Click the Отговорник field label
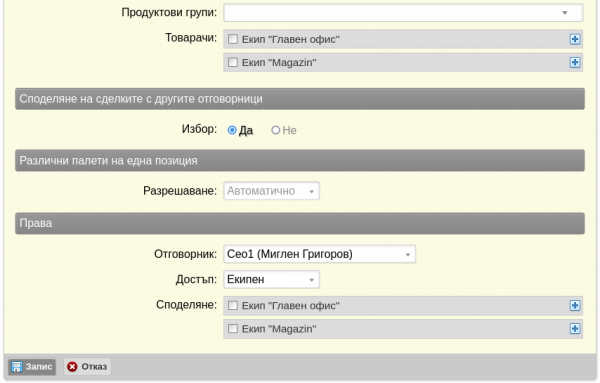Viewport: 600px width, 383px height. (185, 254)
